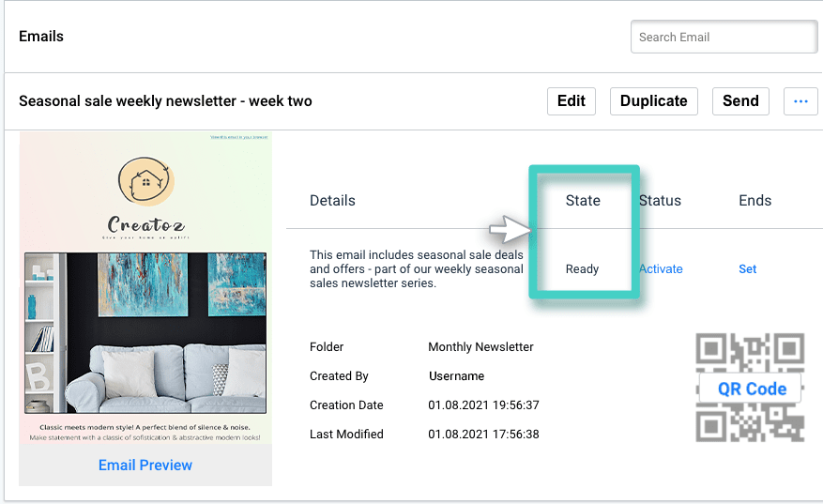This screenshot has width=823, height=504.
Task: Click the Creatoz house logo in preview
Action: (x=145, y=183)
